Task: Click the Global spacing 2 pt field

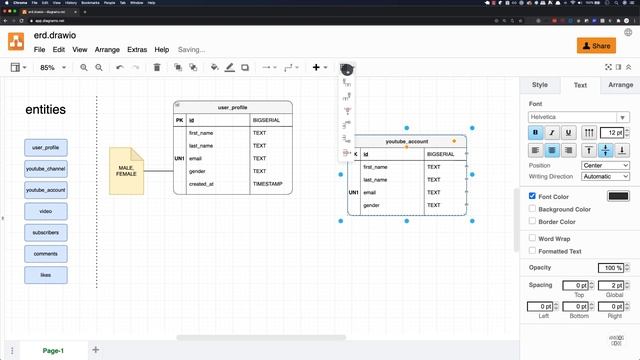Action: coord(611,285)
